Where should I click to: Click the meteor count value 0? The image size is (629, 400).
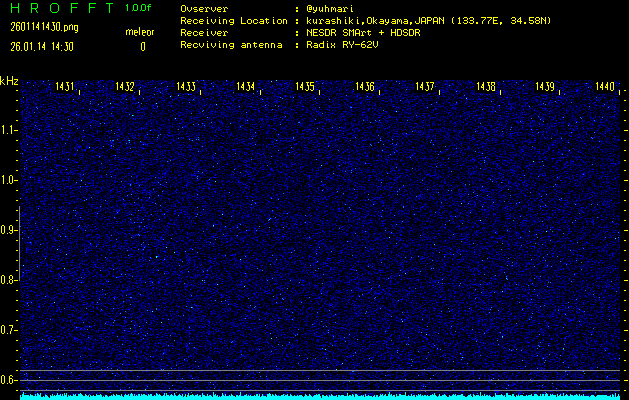click(x=142, y=46)
